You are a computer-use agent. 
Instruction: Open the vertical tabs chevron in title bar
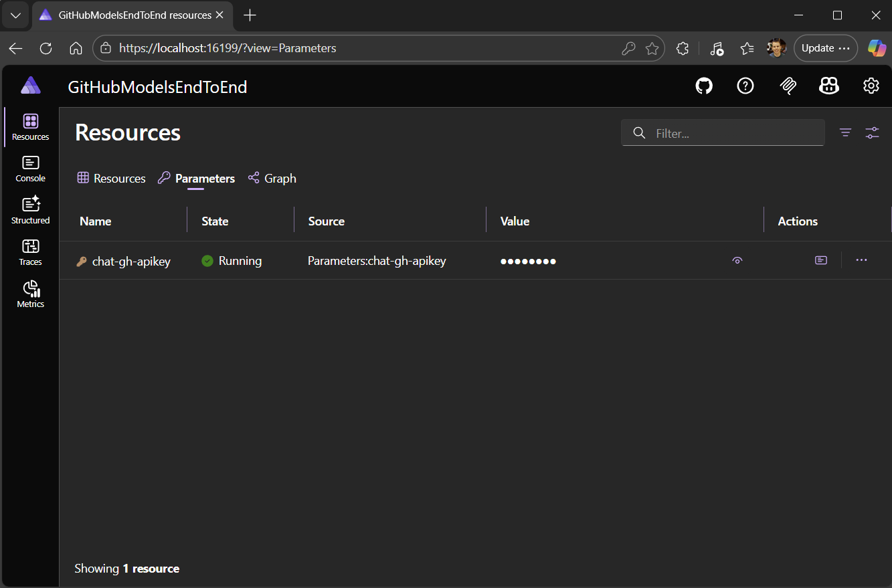[15, 15]
